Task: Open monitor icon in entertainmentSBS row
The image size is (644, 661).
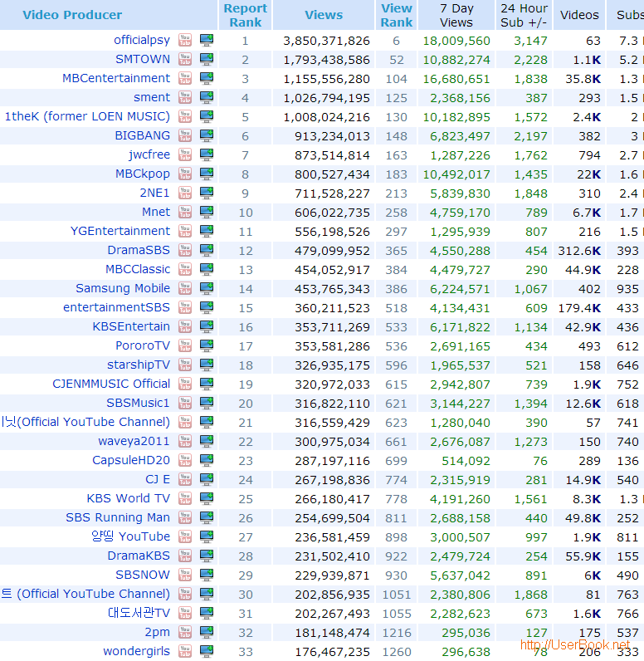Action: [207, 308]
